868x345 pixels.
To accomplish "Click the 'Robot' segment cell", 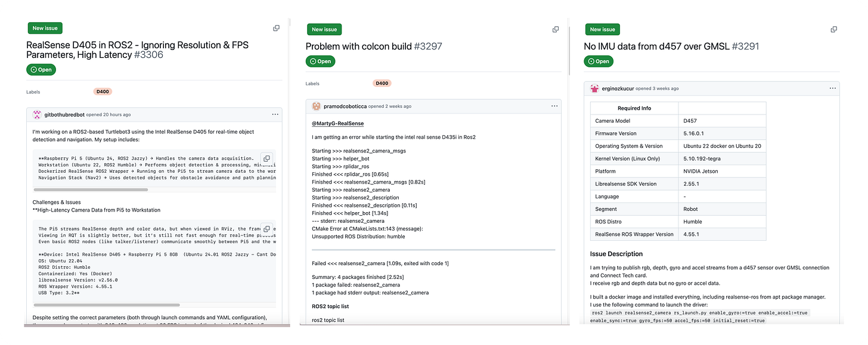I will point(722,209).
